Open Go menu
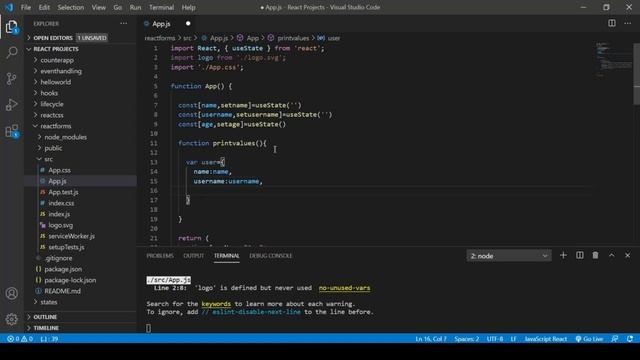This screenshot has width=640, height=360. point(118,7)
